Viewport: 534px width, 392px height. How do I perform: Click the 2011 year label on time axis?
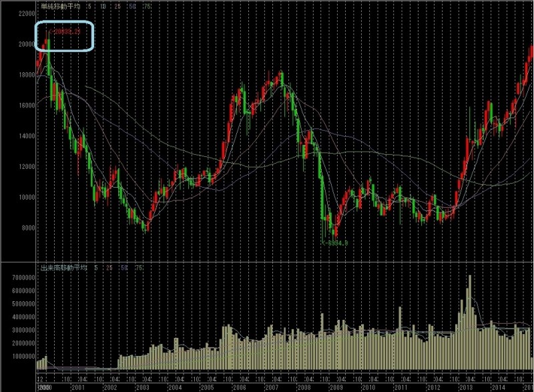401,387
